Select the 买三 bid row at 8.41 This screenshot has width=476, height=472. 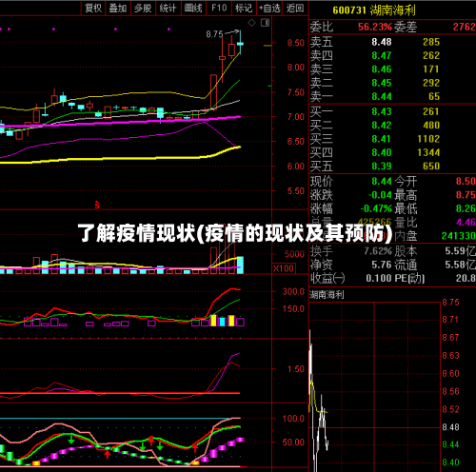(392, 139)
